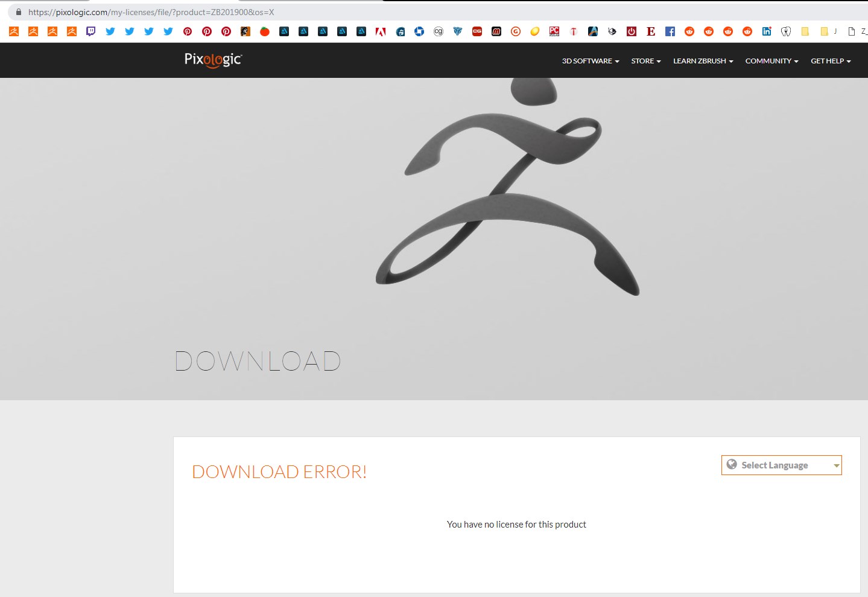The height and width of the screenshot is (597, 868).
Task: Open the Twitch bookmark icon
Action: pos(91,31)
